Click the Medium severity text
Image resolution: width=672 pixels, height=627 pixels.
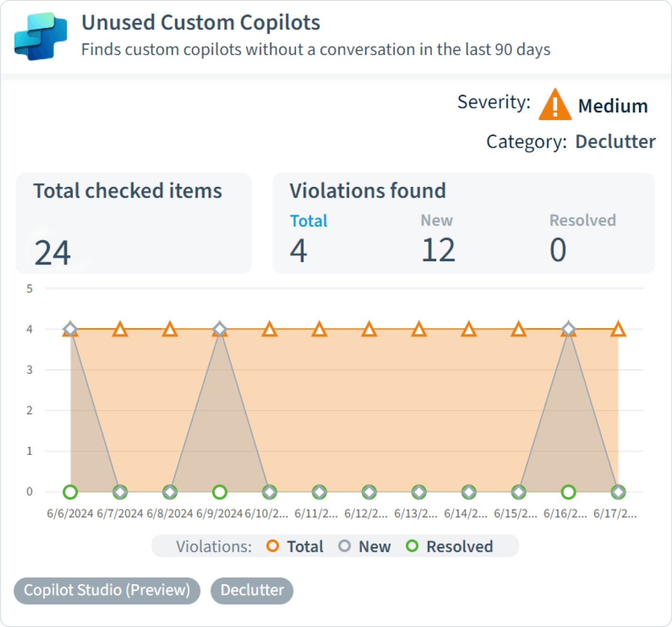coord(613,106)
